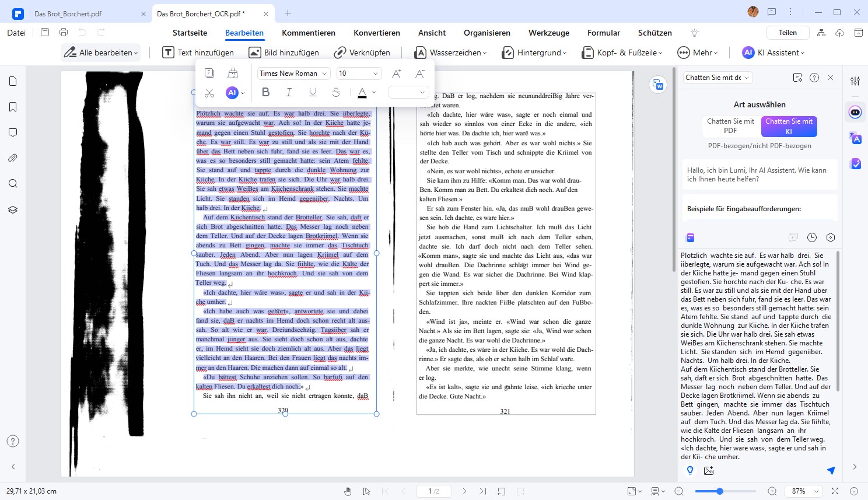Open the Organisieren tab
The height and width of the screenshot is (500, 868).
tap(487, 33)
